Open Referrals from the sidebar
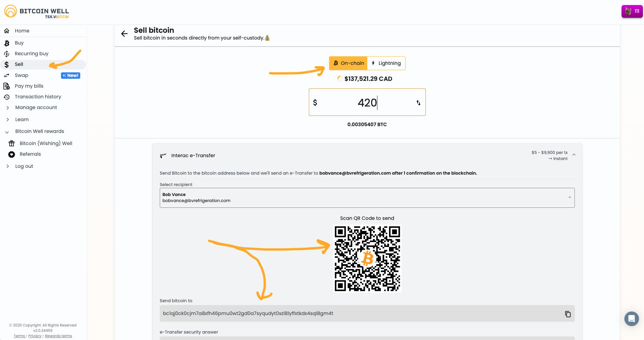 [30, 154]
